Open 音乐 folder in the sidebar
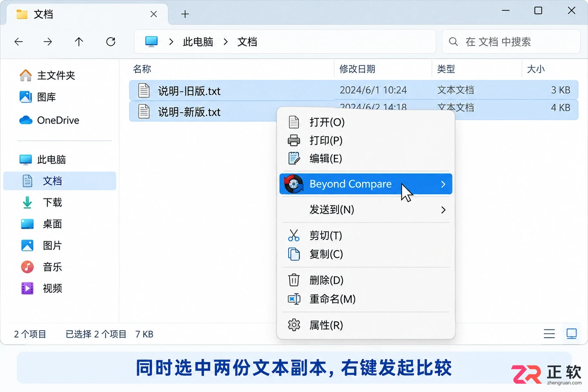 42,267
